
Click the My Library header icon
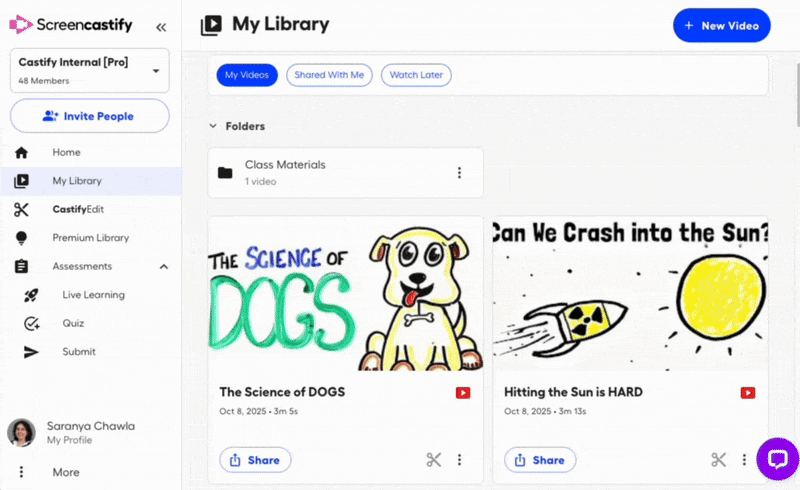pos(211,25)
